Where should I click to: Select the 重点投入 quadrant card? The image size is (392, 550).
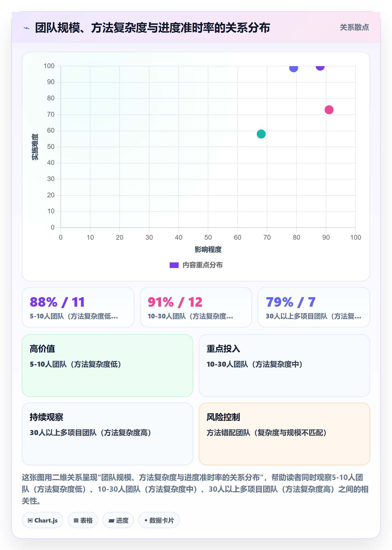pos(284,366)
